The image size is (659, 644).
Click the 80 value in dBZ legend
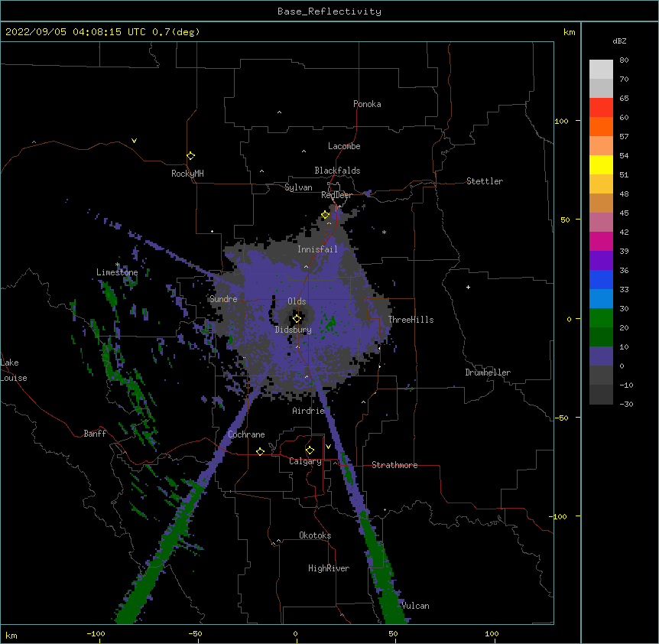click(624, 60)
